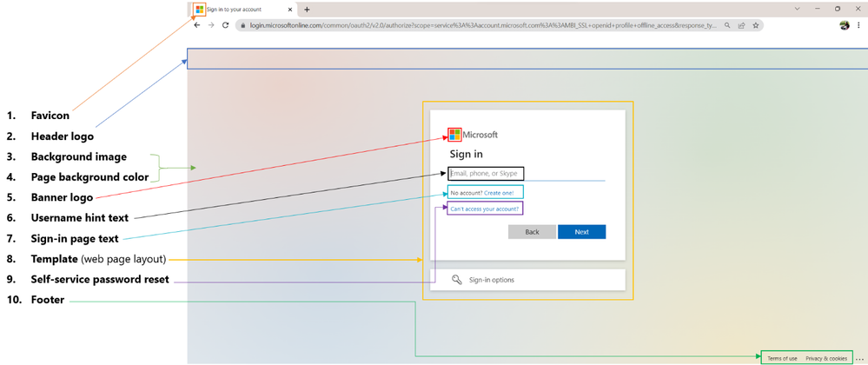Viewport: 868px width, 365px height.
Task: Open Sign-in options
Action: 527,280
